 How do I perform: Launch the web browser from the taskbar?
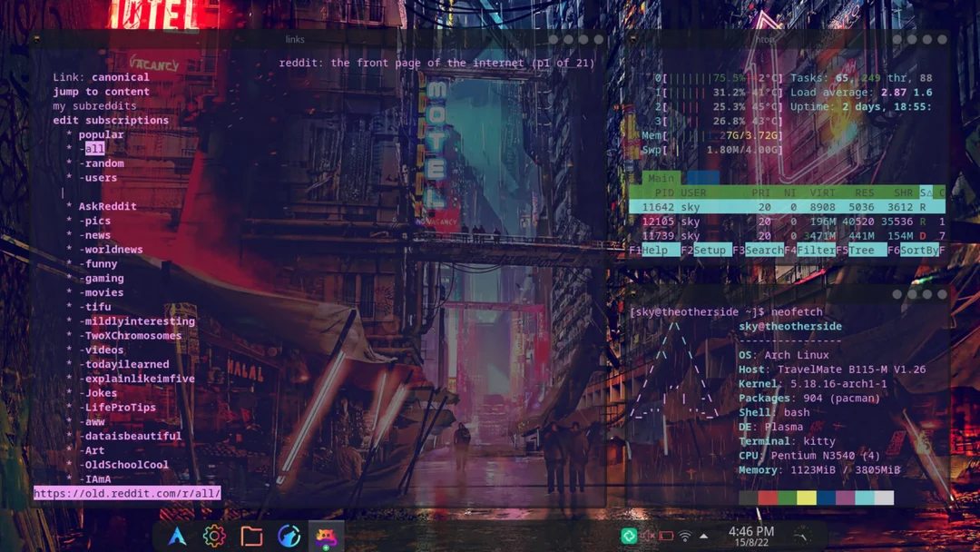coord(289,536)
